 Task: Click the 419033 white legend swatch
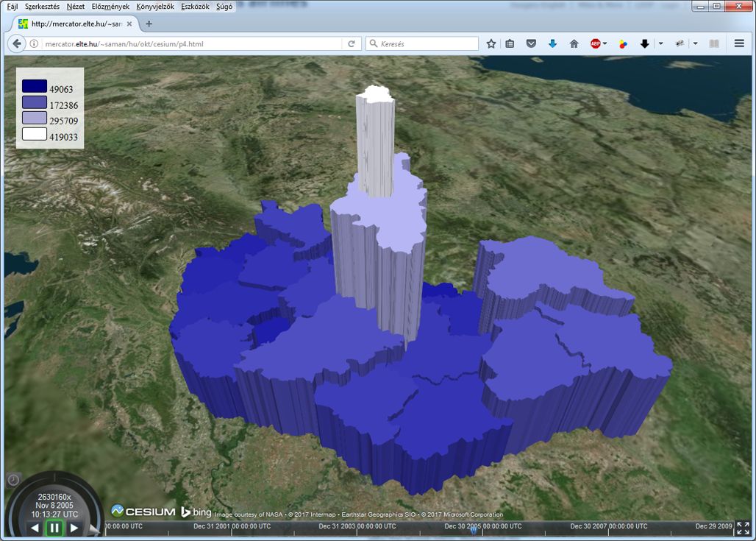pos(35,134)
